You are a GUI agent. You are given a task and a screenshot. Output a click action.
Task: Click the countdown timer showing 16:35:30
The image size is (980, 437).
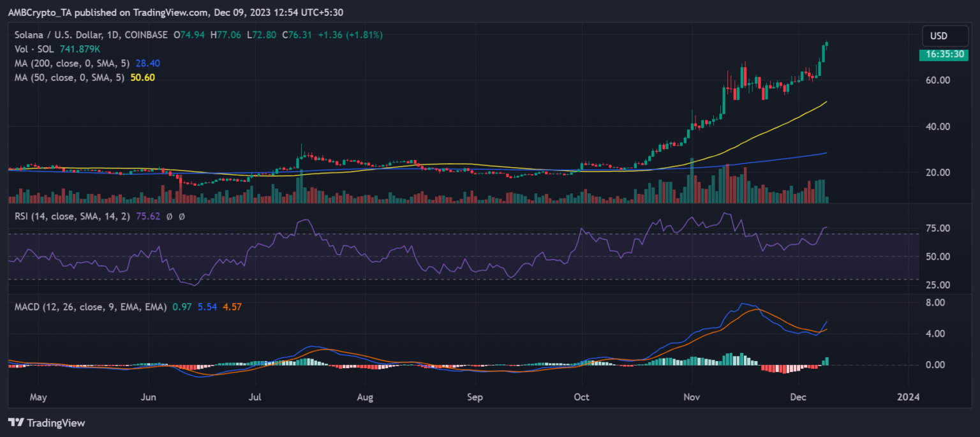(945, 56)
